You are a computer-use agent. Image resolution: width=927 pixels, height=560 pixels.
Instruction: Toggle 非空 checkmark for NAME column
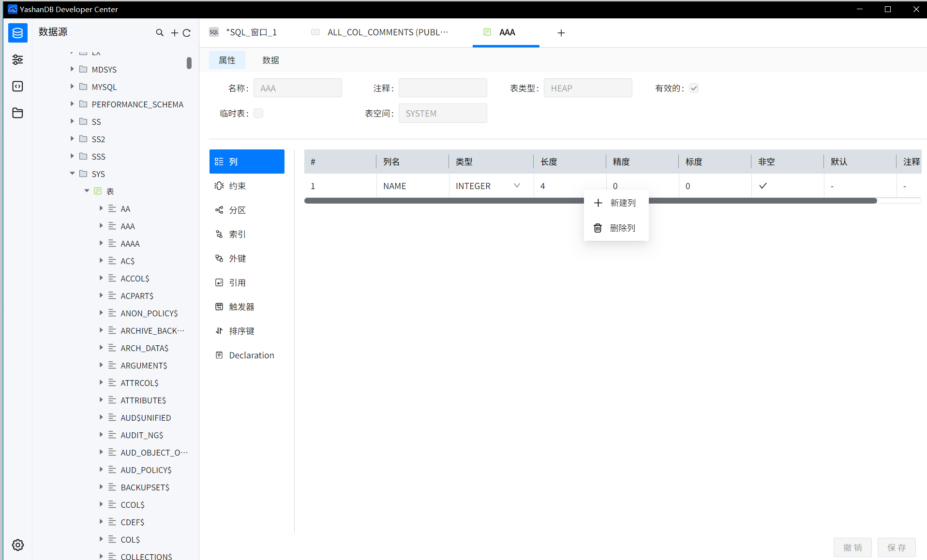[763, 186]
